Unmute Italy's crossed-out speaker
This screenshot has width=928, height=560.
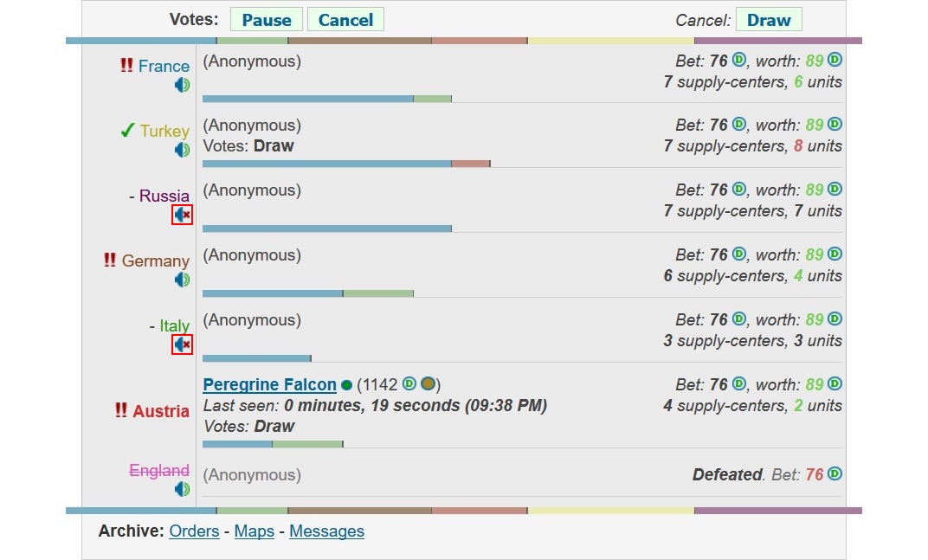coord(182,344)
